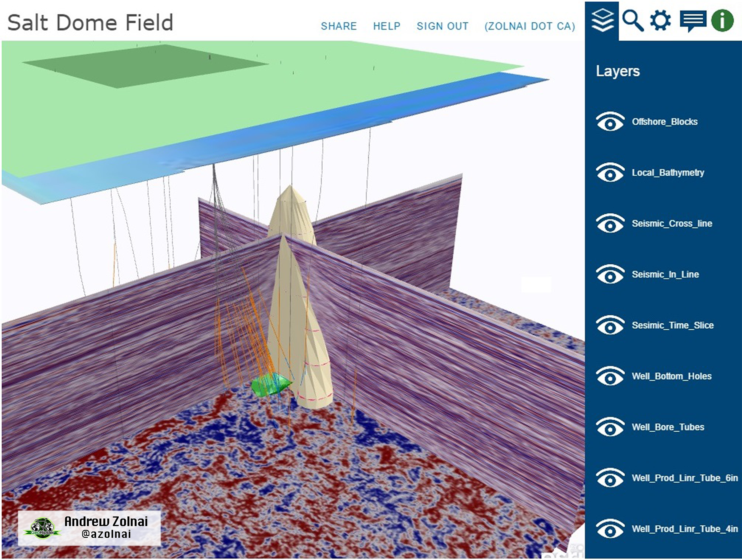The width and height of the screenshot is (742, 560).
Task: Click the SHARE menu link
Action: [338, 26]
